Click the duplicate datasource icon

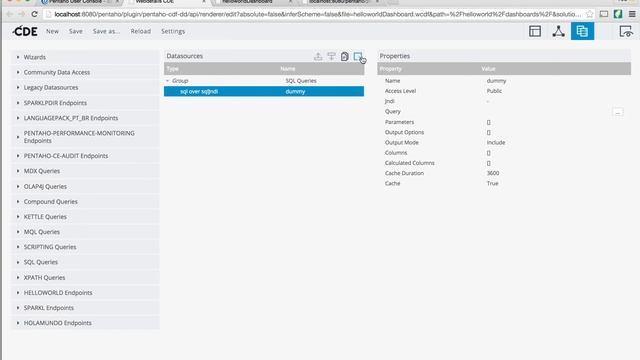point(344,56)
